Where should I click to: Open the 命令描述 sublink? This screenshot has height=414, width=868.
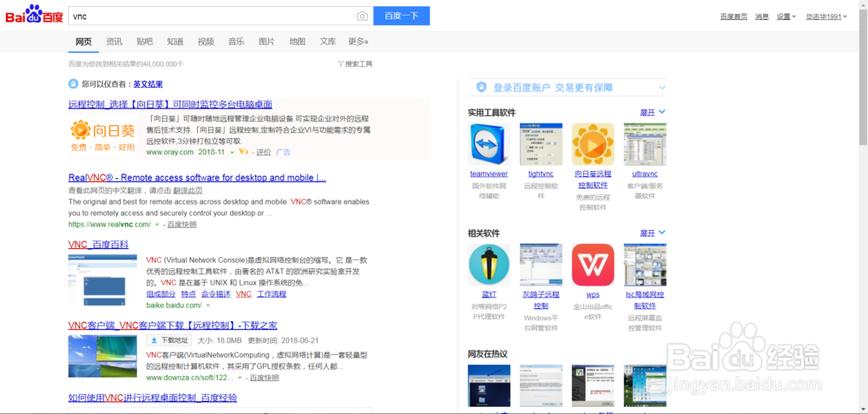pos(216,294)
